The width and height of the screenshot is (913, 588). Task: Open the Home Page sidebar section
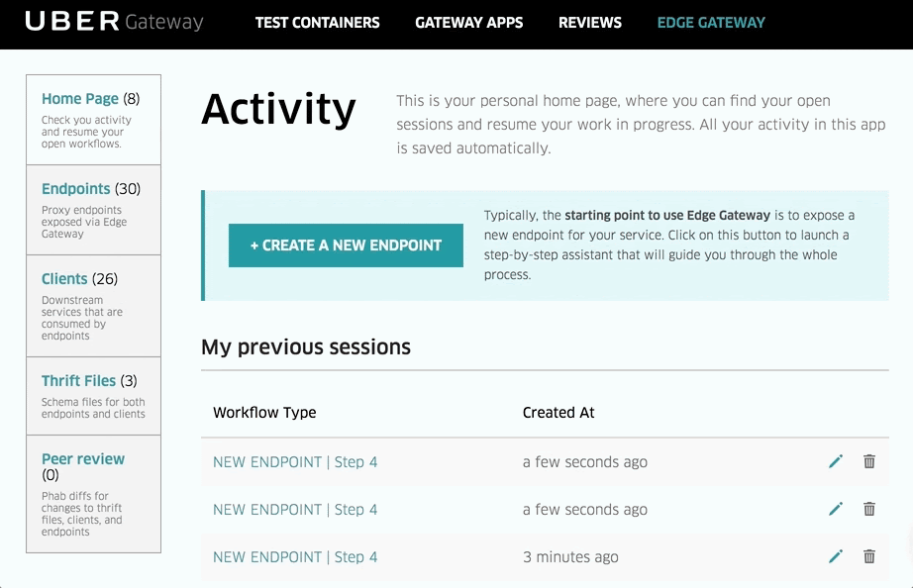click(x=80, y=98)
